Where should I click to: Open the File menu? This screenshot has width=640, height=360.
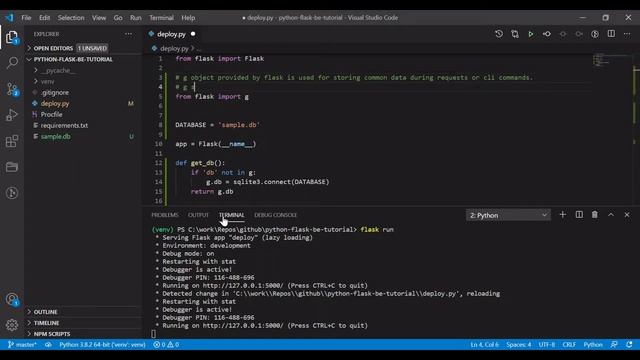tap(26, 18)
